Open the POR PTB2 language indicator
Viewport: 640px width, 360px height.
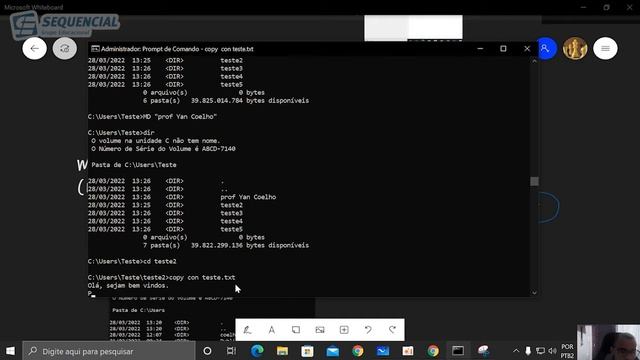pos(567,351)
